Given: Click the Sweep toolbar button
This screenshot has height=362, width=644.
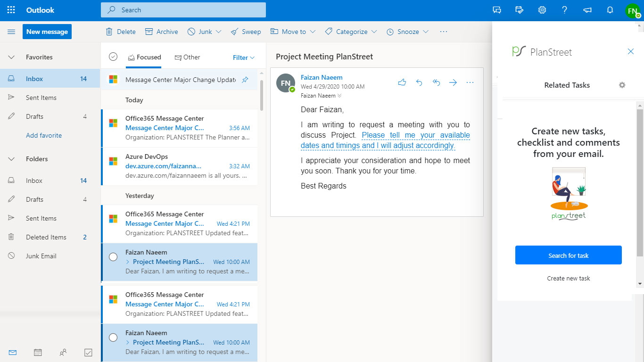Looking at the screenshot, I should pos(246,32).
